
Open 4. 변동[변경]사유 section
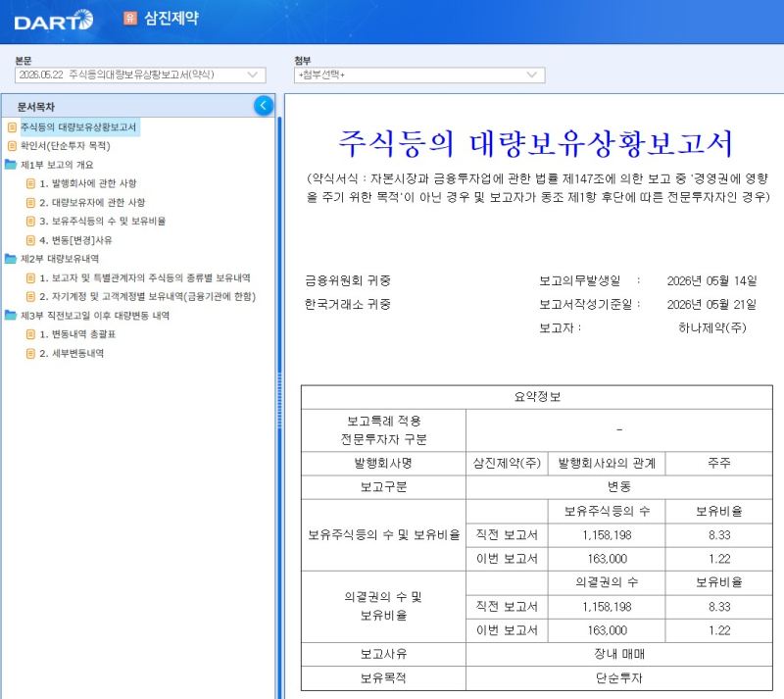click(75, 240)
